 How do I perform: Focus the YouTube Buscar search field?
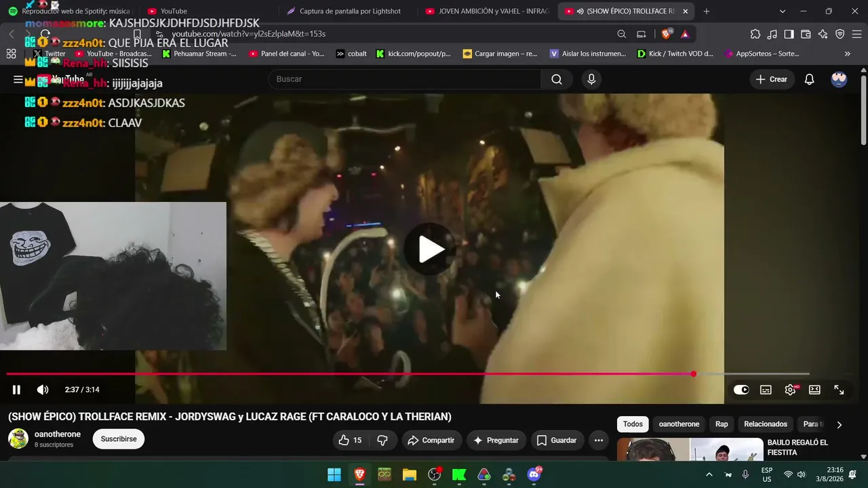point(405,79)
